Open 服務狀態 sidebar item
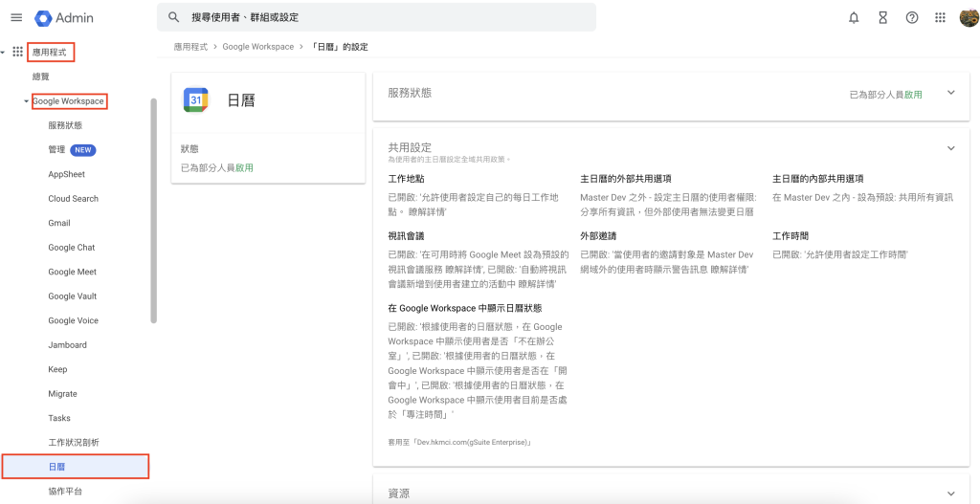980x504 pixels. pyautogui.click(x=65, y=125)
